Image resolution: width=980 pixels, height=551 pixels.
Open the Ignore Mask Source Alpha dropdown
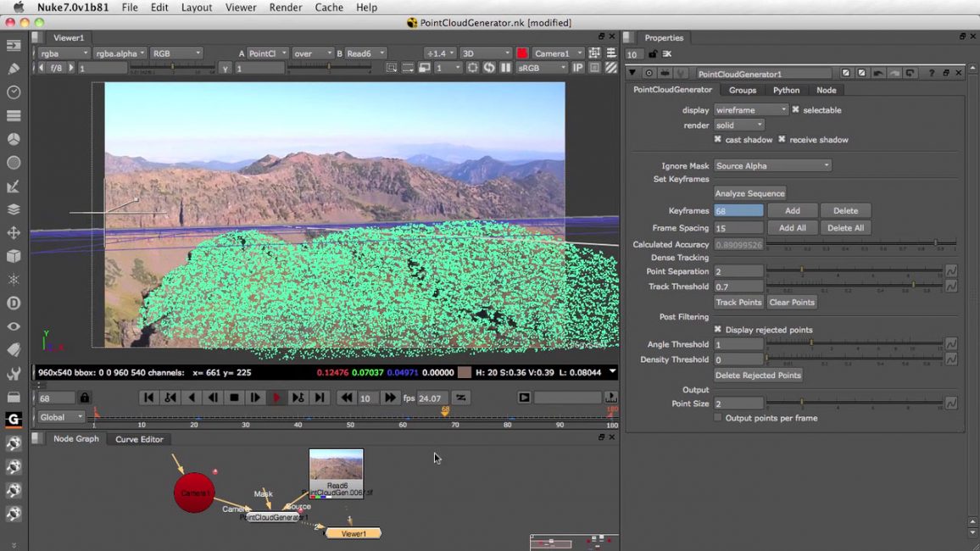point(772,165)
